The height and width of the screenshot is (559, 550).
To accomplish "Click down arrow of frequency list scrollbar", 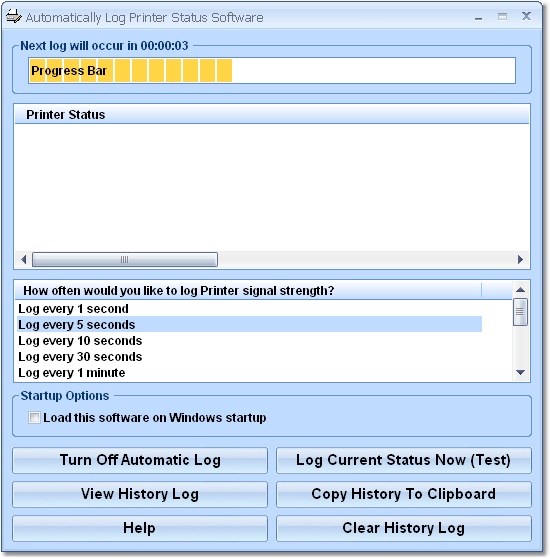I will (520, 373).
